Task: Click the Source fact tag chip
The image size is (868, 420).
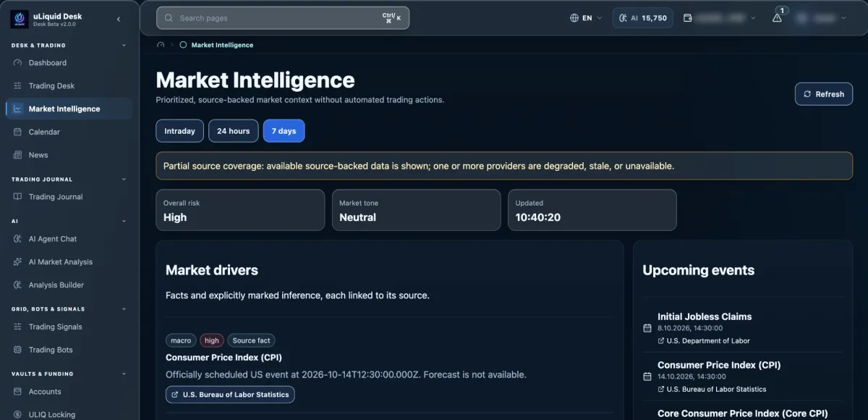Action: (252, 340)
